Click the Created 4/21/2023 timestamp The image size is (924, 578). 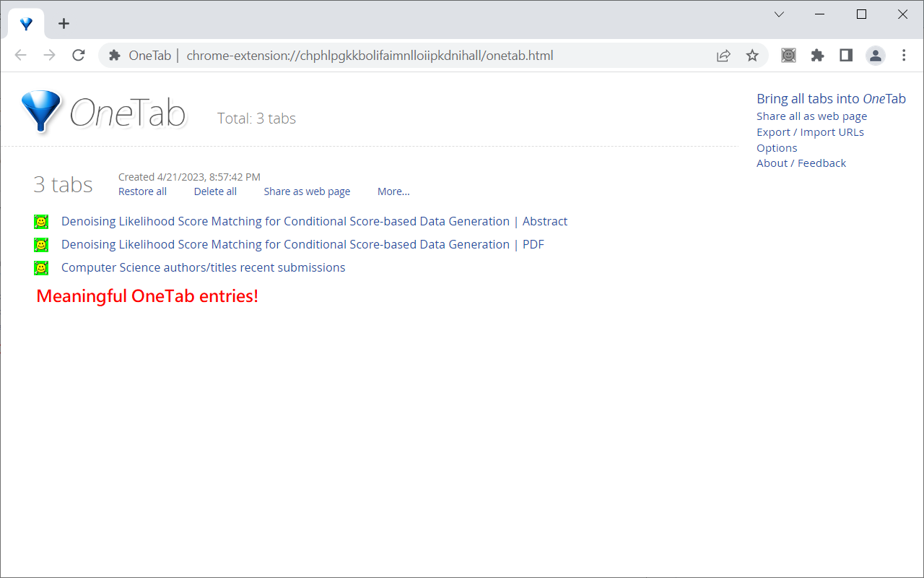click(189, 177)
